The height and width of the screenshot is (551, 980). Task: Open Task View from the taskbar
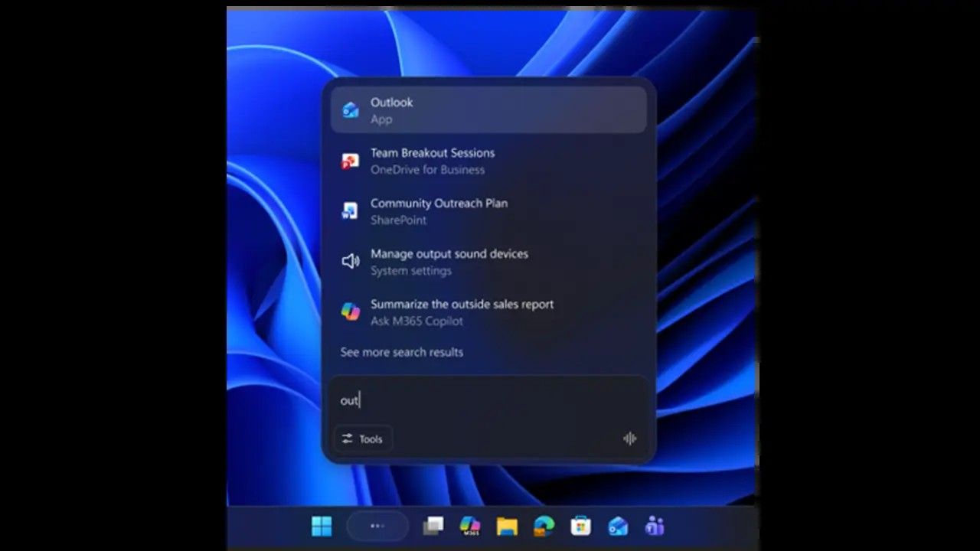pyautogui.click(x=433, y=527)
